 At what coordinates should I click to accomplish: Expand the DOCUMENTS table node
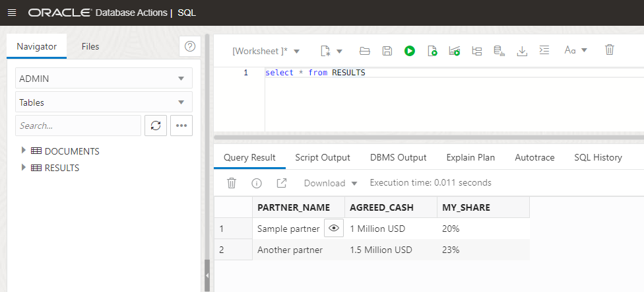click(24, 151)
